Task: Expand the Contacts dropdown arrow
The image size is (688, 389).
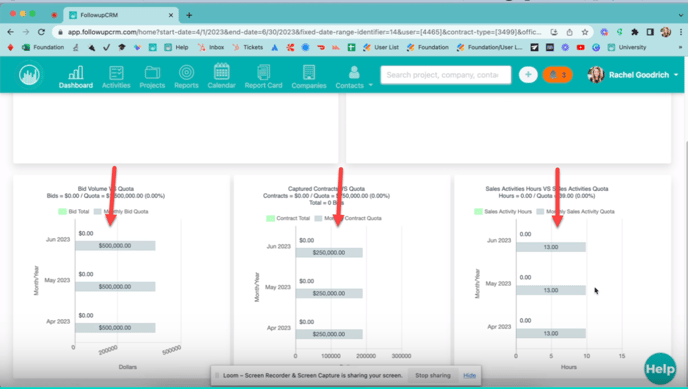Action: click(371, 85)
